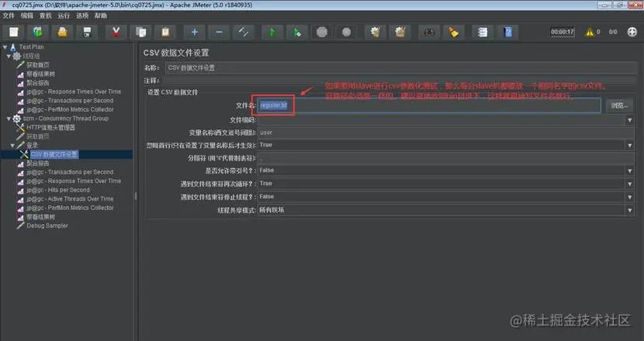
Task: Collapse the Test Plan tree node arrow
Action: point(5,47)
